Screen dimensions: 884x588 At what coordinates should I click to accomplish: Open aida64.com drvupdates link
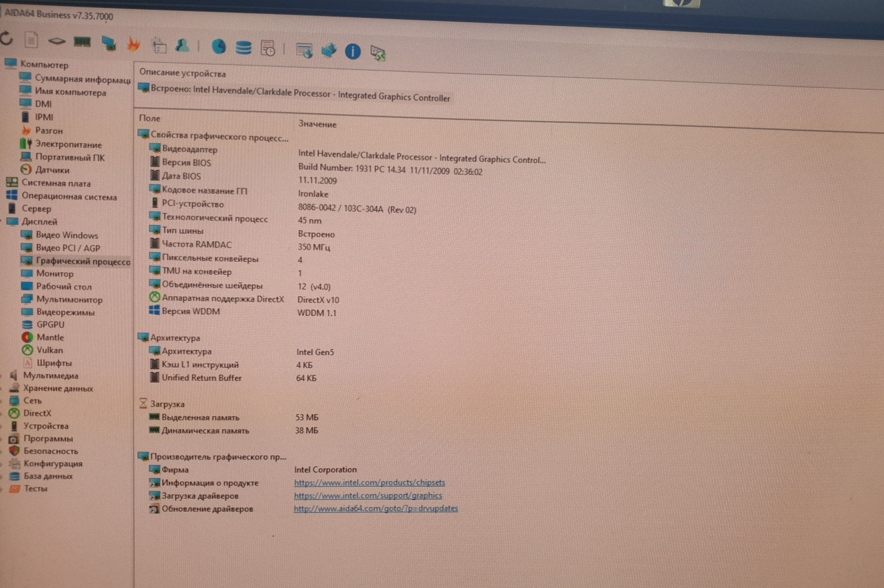coord(376,509)
